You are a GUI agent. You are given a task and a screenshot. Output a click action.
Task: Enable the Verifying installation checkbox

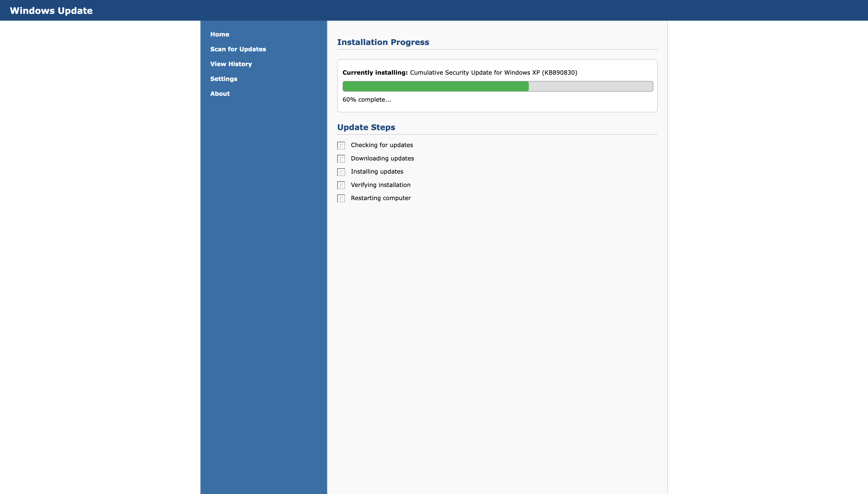point(341,185)
